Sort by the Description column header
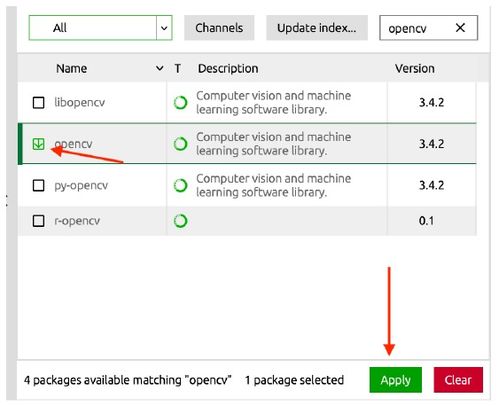This screenshot has width=499, height=406. point(228,68)
